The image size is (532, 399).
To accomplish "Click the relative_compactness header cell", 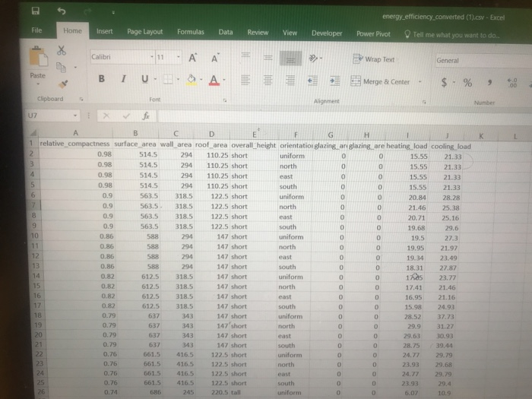I will pyautogui.click(x=75, y=144).
